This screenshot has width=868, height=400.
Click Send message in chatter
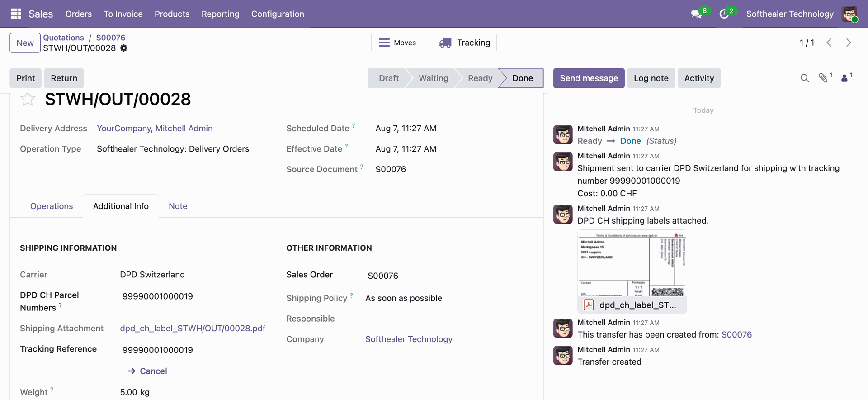pos(589,78)
